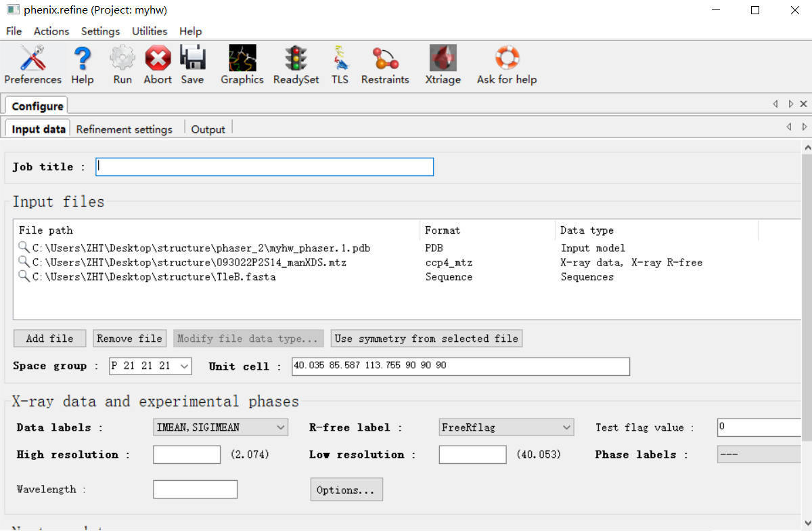The height and width of the screenshot is (531, 812).
Task: Launch ReadySet traffic light icon
Action: pos(296,58)
